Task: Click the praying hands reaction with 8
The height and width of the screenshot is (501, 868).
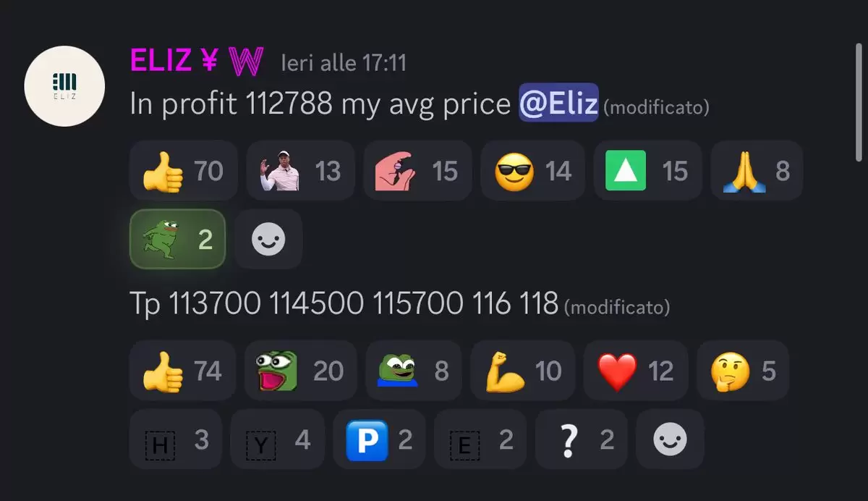Action: pyautogui.click(x=757, y=171)
